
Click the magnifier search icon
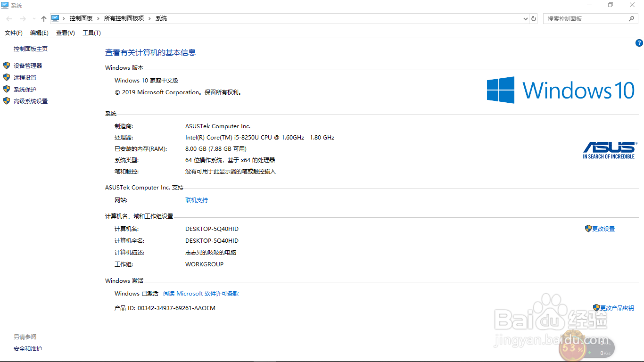pos(632,18)
